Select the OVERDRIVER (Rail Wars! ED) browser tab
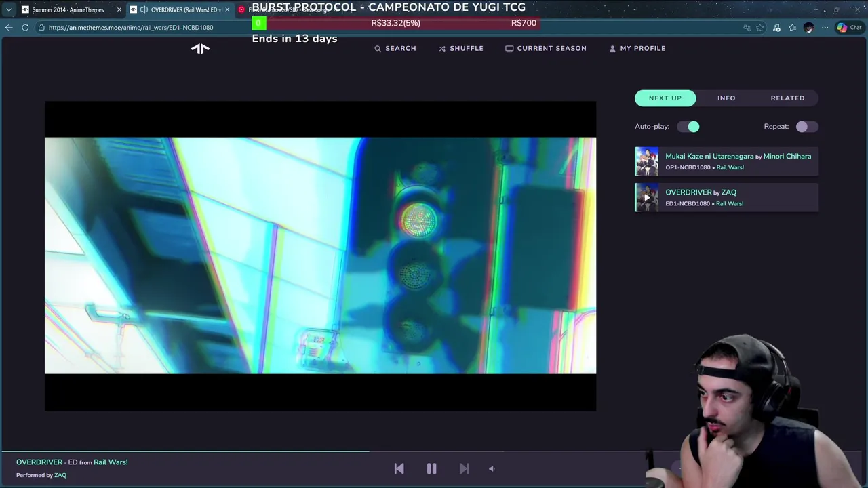Screen dimensions: 868x488 (x=180, y=9)
